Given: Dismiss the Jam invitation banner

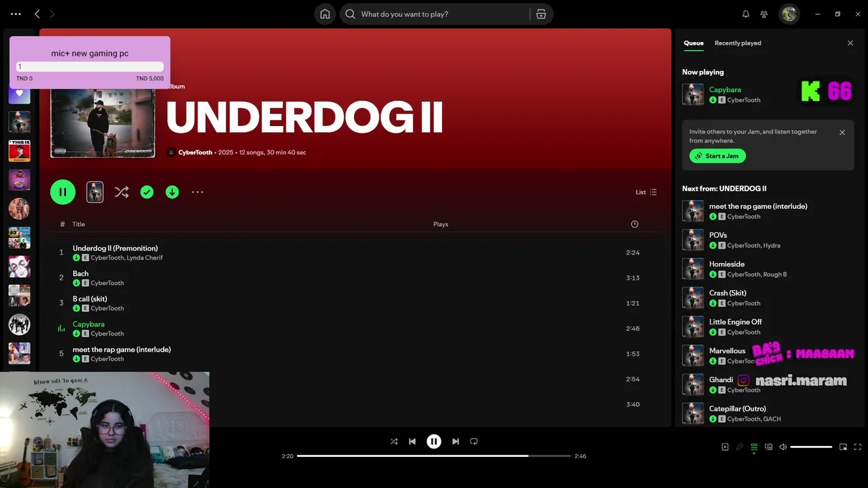Looking at the screenshot, I should tap(842, 133).
